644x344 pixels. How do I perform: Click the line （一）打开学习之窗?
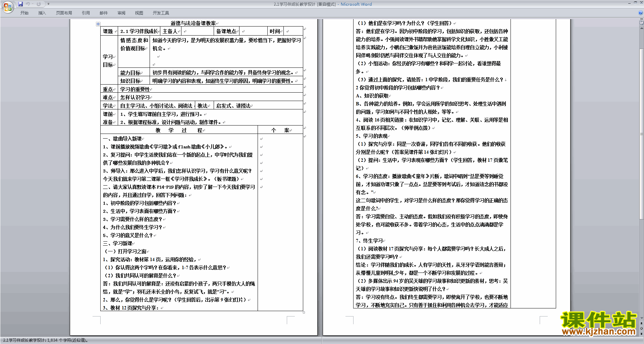coord(125,251)
